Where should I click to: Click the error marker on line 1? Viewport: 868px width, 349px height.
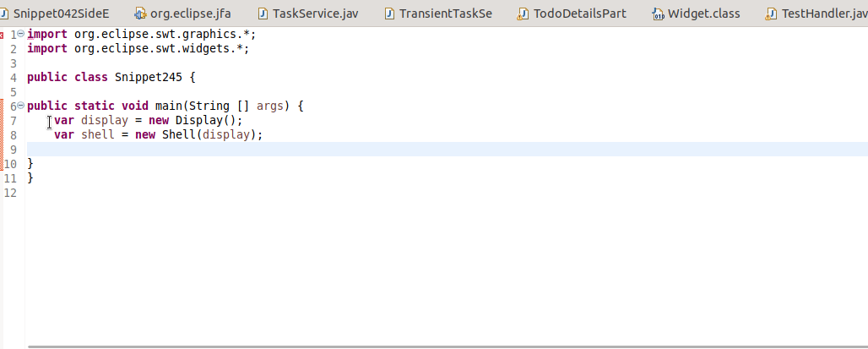point(2,35)
